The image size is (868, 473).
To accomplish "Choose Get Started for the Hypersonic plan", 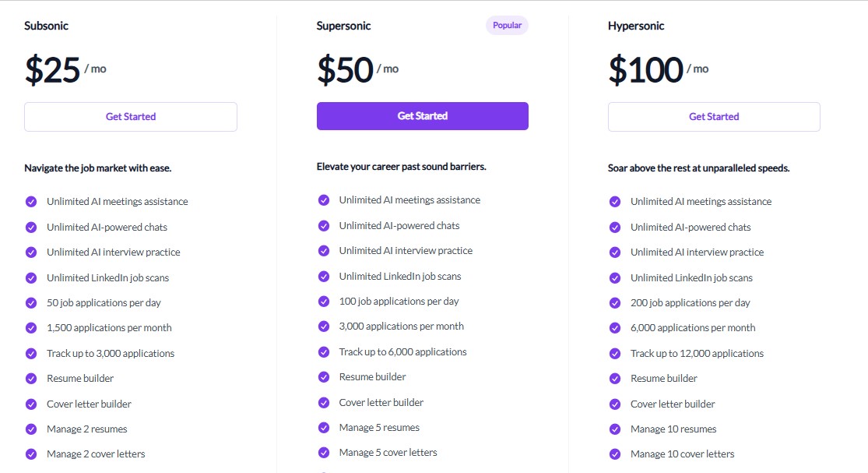I will tap(713, 116).
